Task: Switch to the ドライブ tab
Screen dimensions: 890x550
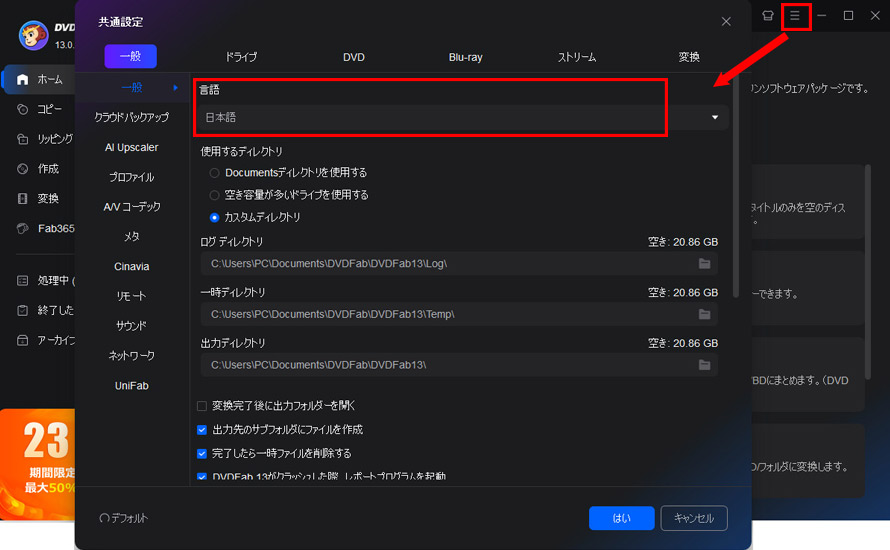Action: pyautogui.click(x=241, y=57)
